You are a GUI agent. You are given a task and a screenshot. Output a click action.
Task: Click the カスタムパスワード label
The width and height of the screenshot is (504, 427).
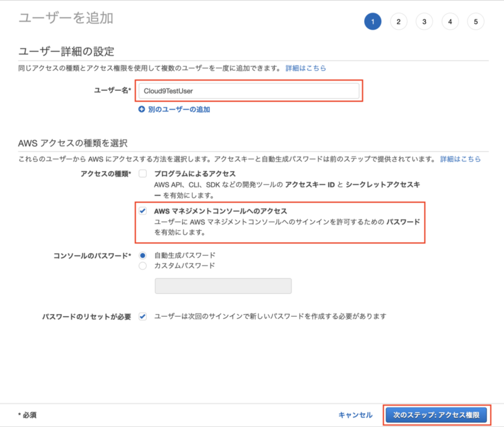[x=185, y=266]
